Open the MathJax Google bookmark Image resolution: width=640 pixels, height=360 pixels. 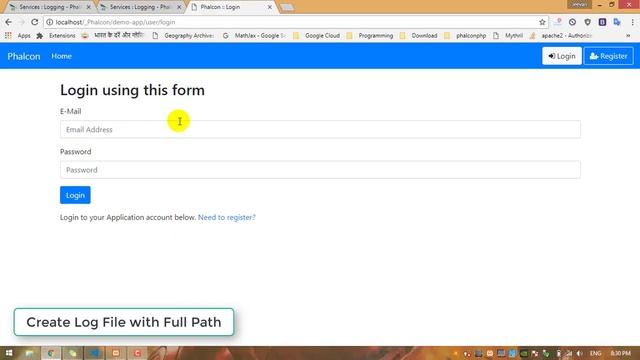(x=254, y=36)
